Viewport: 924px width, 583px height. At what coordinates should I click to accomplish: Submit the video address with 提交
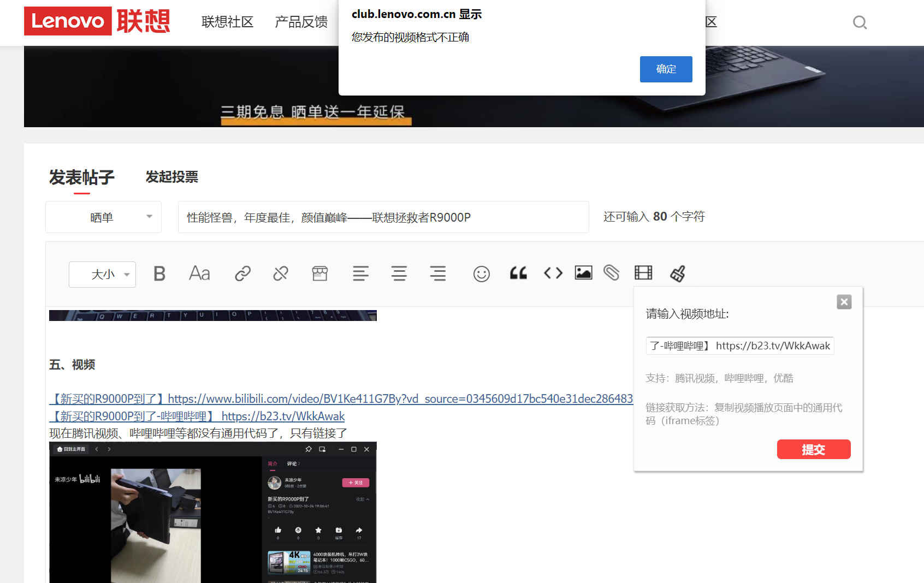click(x=814, y=449)
